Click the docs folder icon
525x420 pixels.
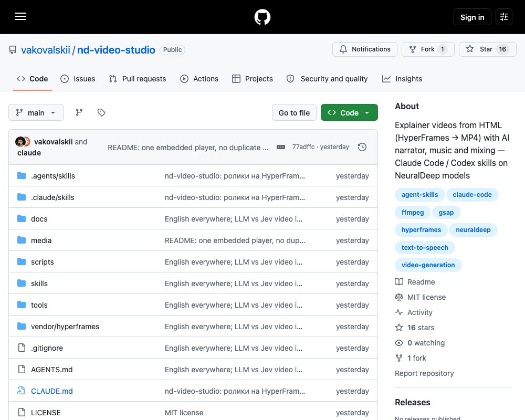tap(22, 219)
